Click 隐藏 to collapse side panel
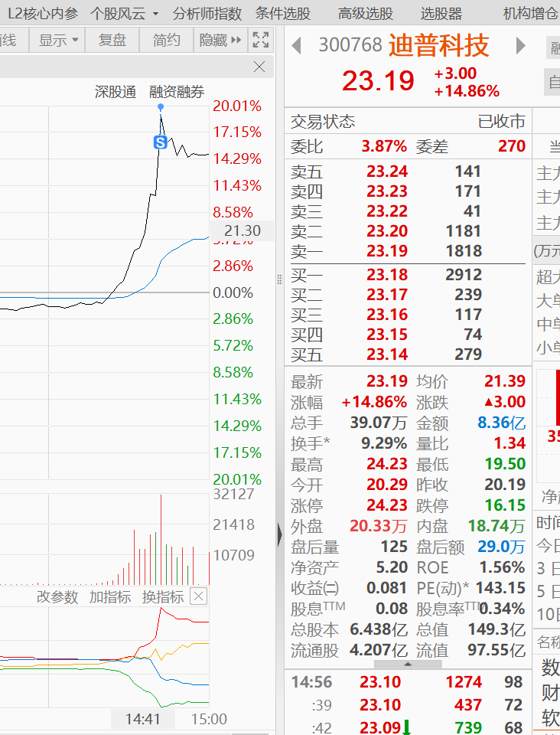Viewport: 560px width, 735px height. tap(220, 40)
